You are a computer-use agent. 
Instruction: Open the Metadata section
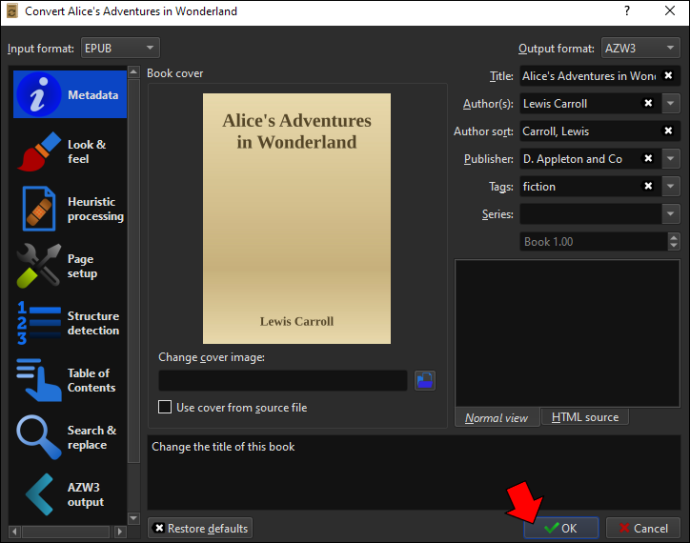[70, 94]
